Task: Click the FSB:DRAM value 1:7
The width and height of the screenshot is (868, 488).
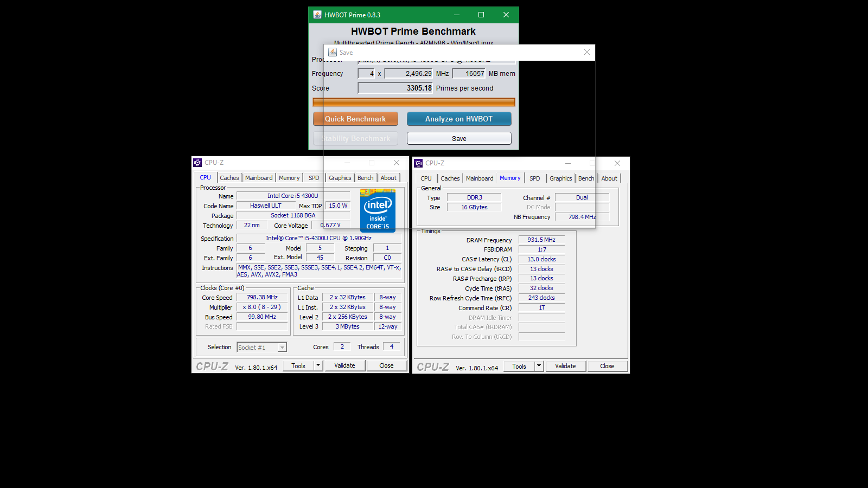Action: (541, 249)
